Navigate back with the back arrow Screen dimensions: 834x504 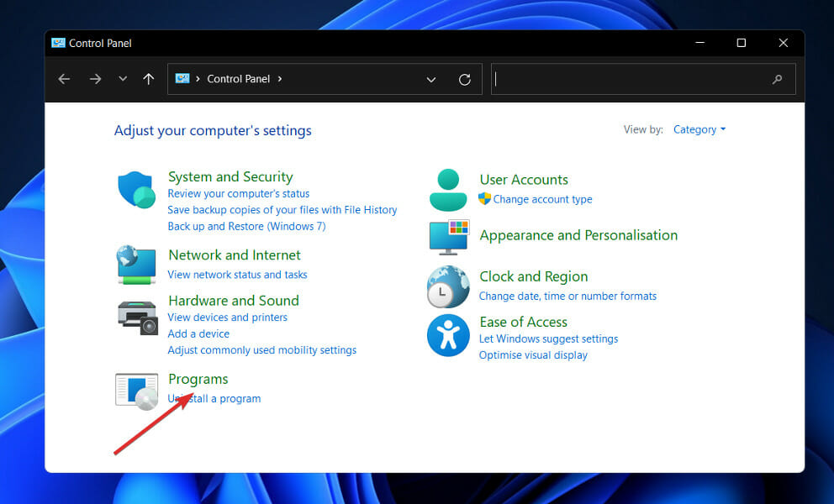[x=65, y=79]
